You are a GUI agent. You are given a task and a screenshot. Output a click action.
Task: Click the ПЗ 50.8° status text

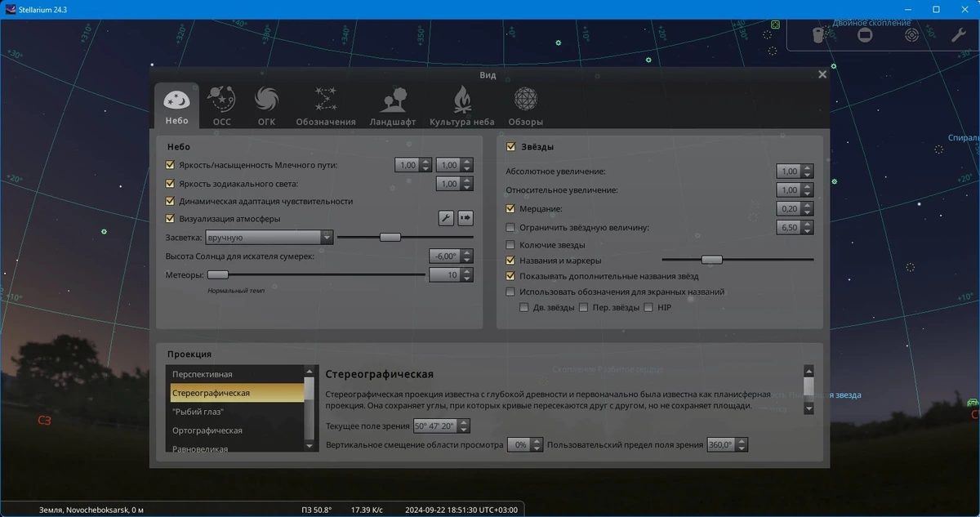click(x=317, y=510)
